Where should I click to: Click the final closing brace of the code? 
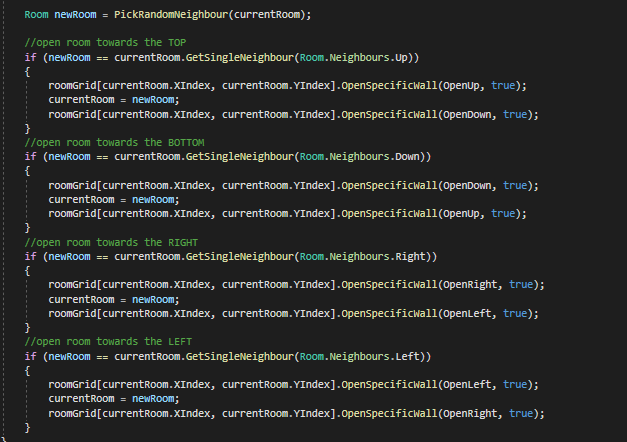click(28, 427)
